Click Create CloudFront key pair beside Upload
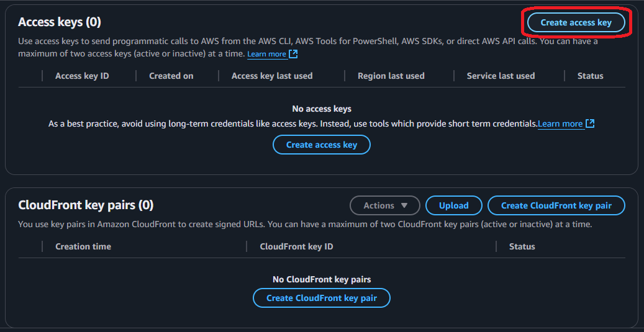The width and height of the screenshot is (644, 332). (x=556, y=205)
